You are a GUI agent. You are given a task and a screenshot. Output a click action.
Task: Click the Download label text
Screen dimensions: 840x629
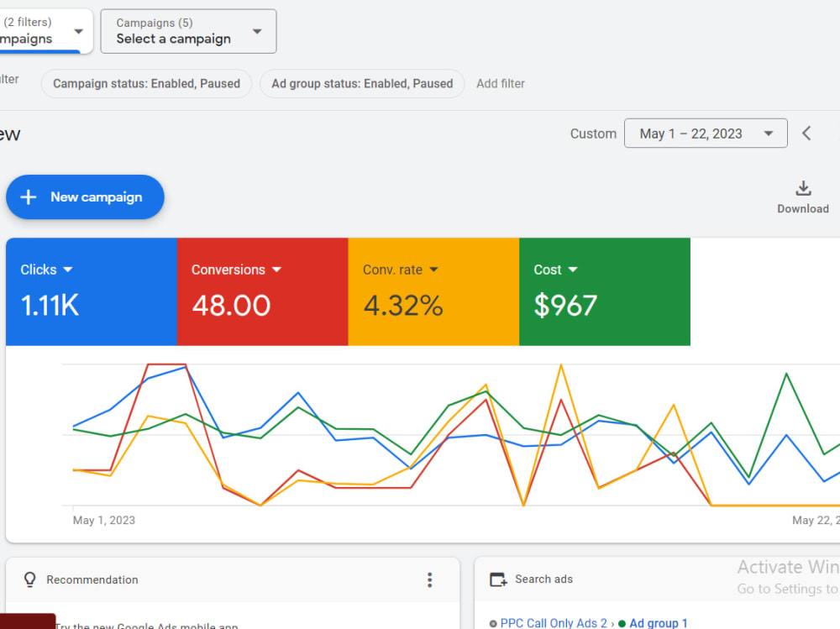802,209
